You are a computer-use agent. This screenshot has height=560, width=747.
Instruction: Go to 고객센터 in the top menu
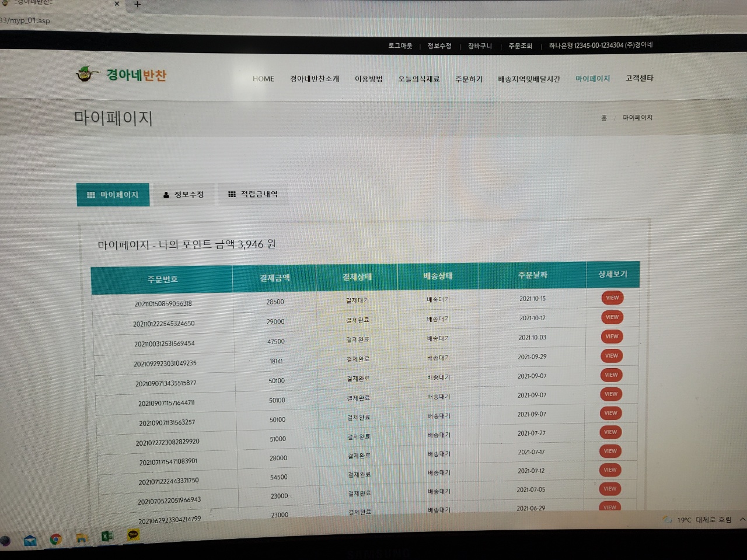point(639,78)
